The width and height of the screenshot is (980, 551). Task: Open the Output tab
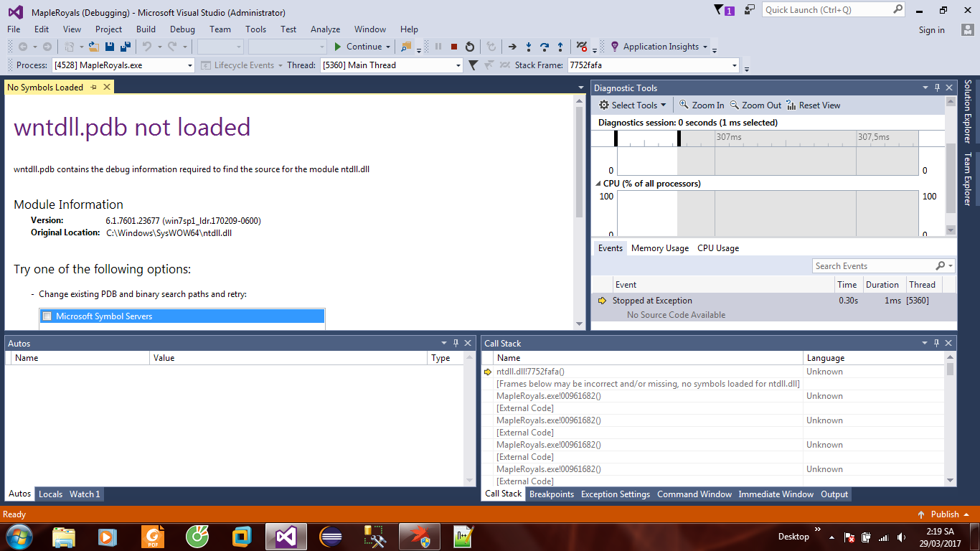coord(834,494)
